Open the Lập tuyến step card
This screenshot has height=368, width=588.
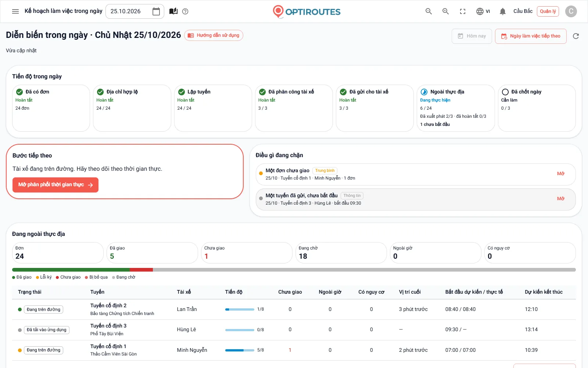coord(213,108)
